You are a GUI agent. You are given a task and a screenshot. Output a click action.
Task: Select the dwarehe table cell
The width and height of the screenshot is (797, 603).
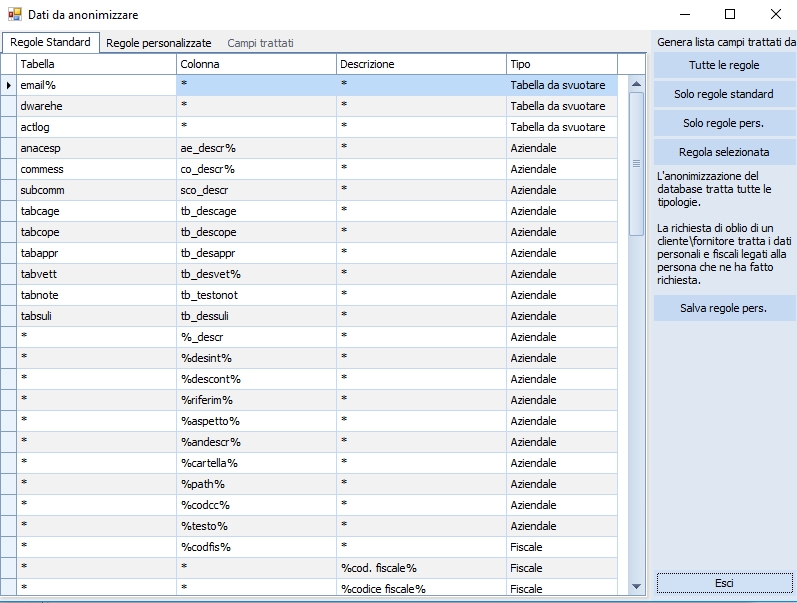point(96,106)
